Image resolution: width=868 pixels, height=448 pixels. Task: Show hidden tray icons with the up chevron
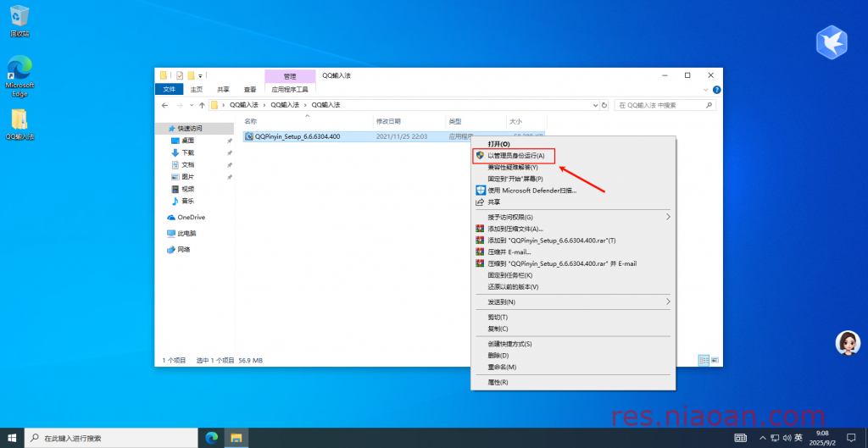pyautogui.click(x=762, y=438)
